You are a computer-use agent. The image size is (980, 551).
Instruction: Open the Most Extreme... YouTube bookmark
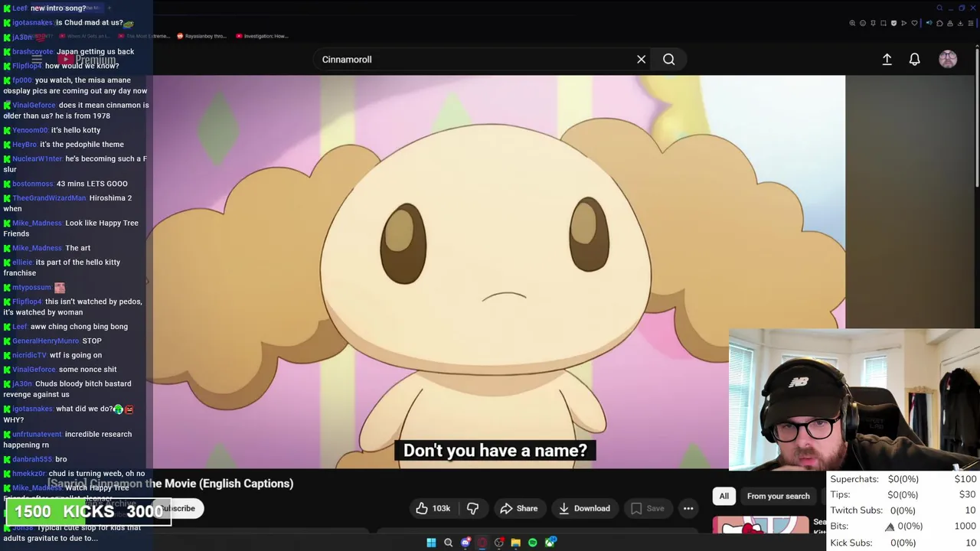coord(144,36)
